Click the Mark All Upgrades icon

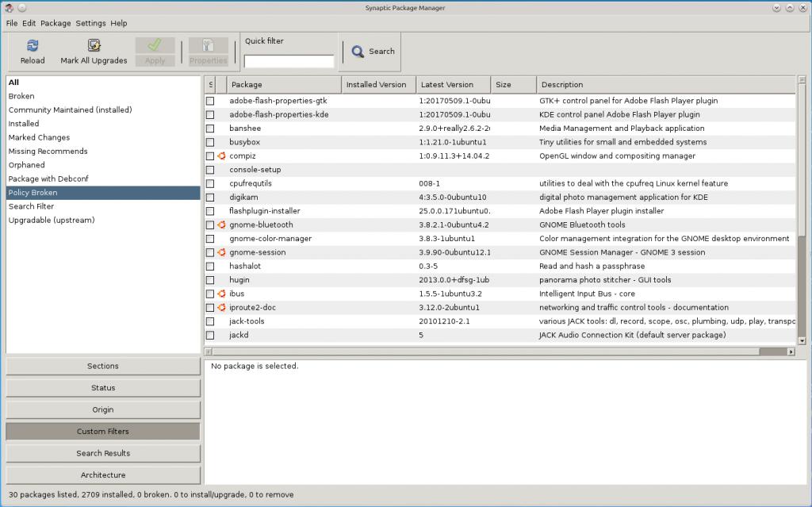tap(94, 46)
